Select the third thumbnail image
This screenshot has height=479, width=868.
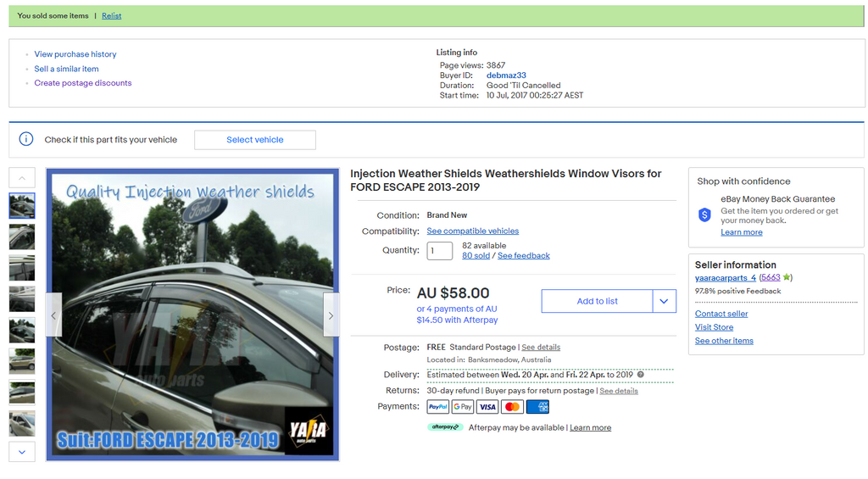[x=21, y=268]
